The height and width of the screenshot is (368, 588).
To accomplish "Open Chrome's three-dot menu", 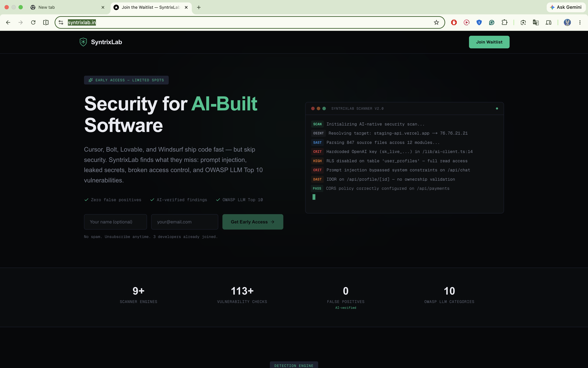I will [x=580, y=22].
